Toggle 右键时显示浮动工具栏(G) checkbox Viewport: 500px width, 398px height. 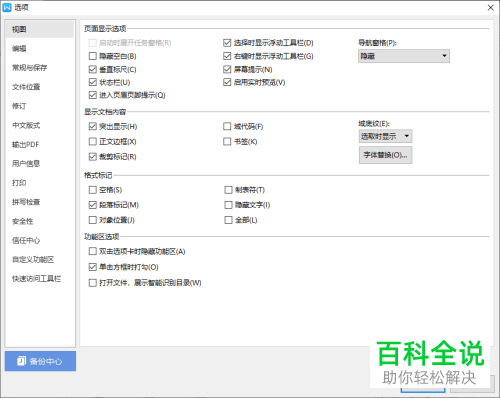[227, 56]
